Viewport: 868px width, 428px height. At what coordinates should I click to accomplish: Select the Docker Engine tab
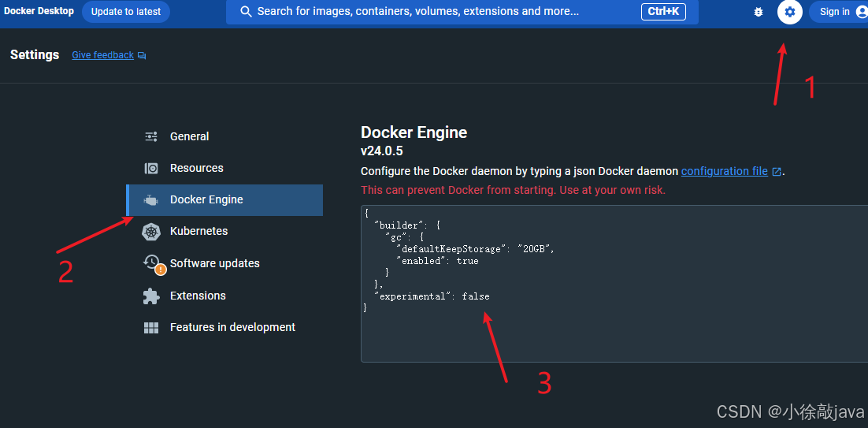(x=224, y=200)
